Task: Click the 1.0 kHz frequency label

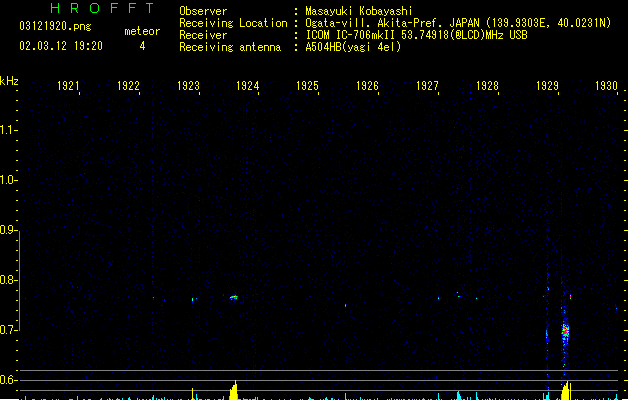Action: (x=8, y=180)
